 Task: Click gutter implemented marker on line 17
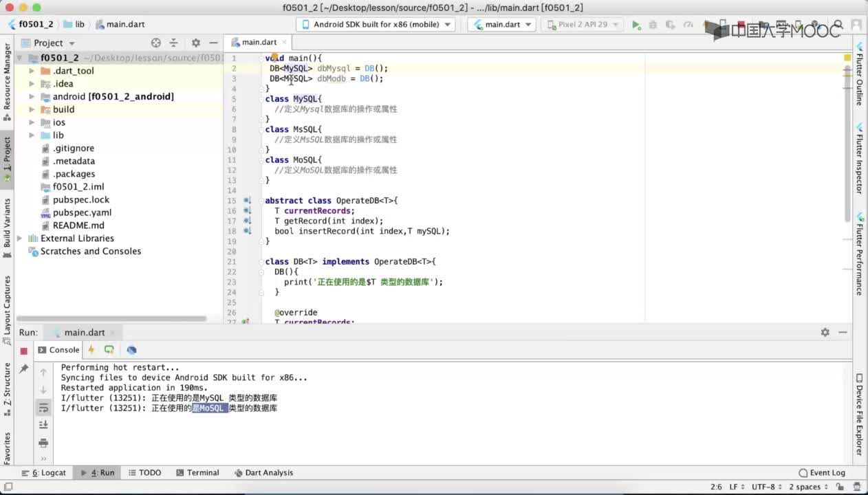247,221
